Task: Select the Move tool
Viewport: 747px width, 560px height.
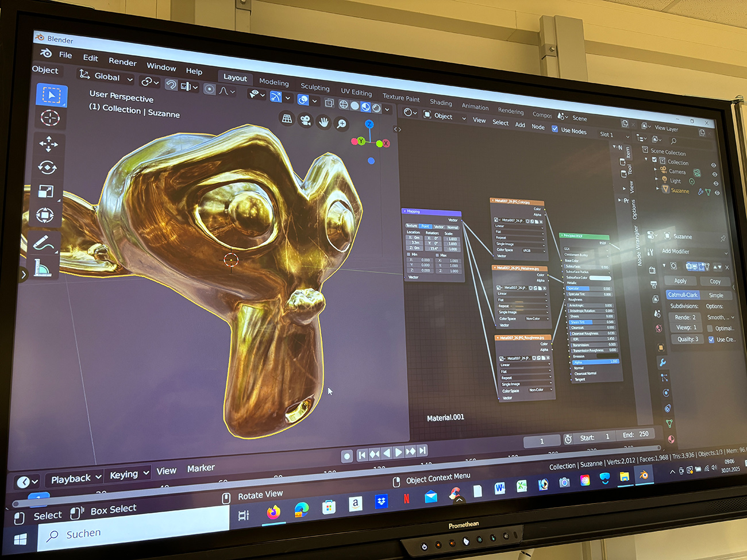Action: click(x=49, y=144)
